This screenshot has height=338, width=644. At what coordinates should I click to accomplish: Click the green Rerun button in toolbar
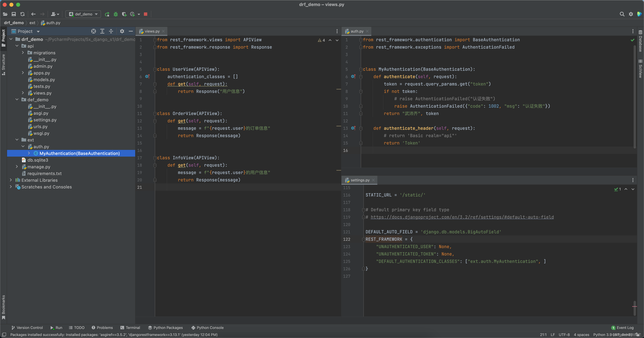click(107, 14)
